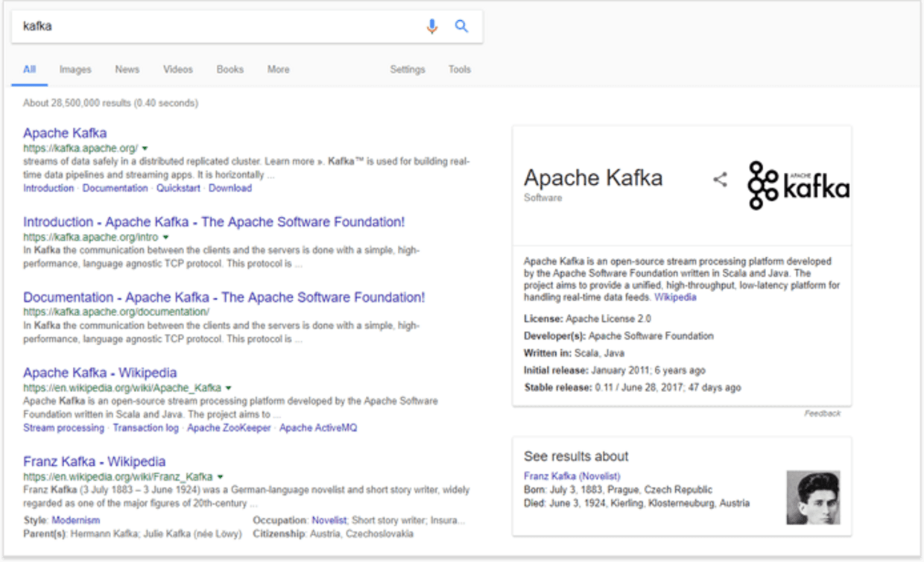Viewport: 924px width, 562px height.
Task: Open the Settings menu
Action: [407, 69]
